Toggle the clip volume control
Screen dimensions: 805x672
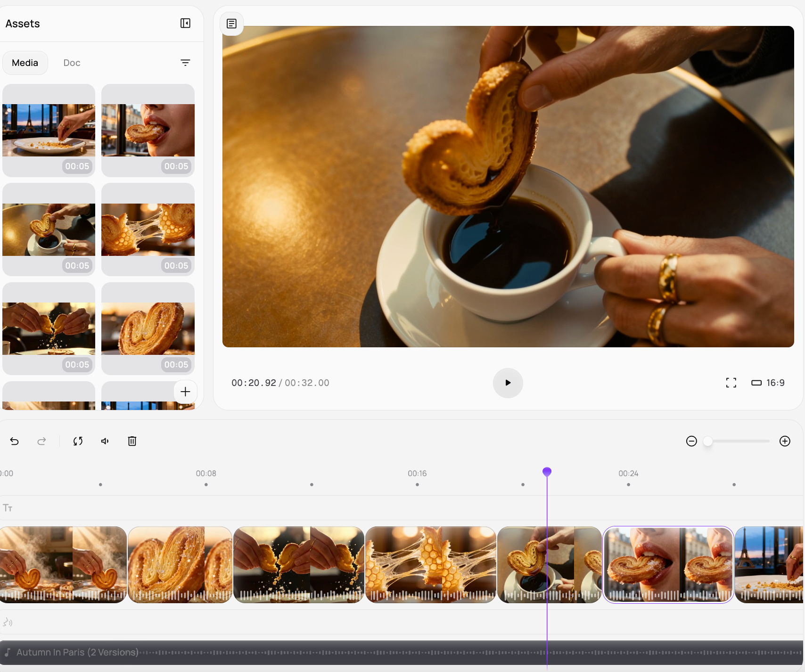tap(105, 441)
